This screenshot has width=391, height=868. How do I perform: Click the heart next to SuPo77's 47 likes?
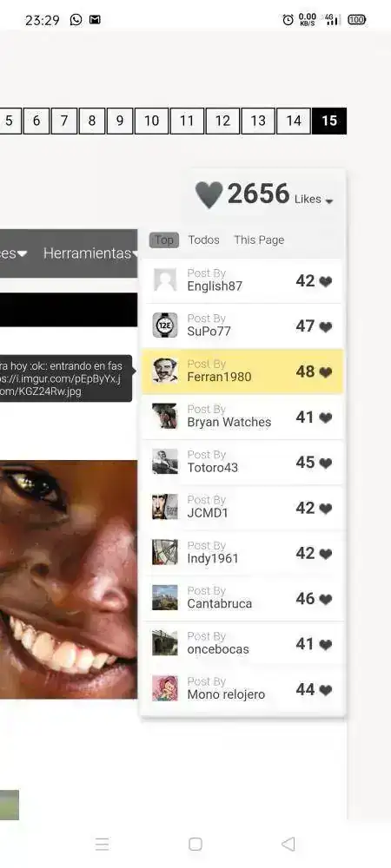tap(326, 326)
